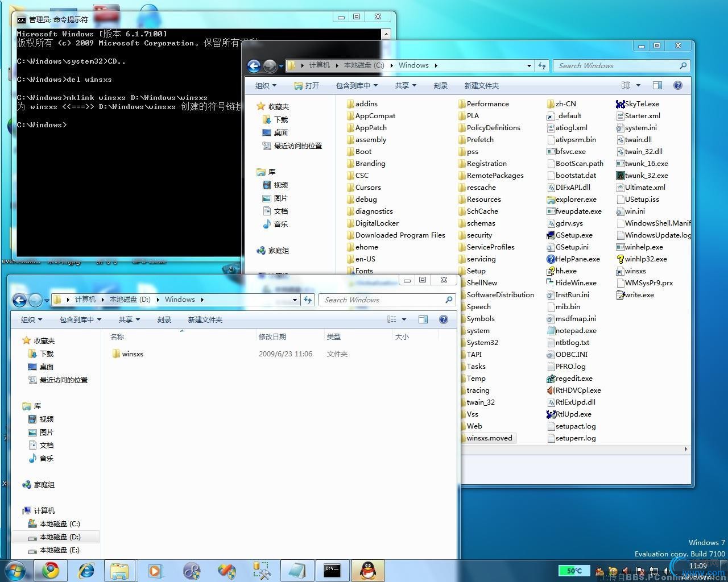The image size is (728, 582).
Task: Toggle preview pane in D: Windows explorer
Action: (x=423, y=319)
